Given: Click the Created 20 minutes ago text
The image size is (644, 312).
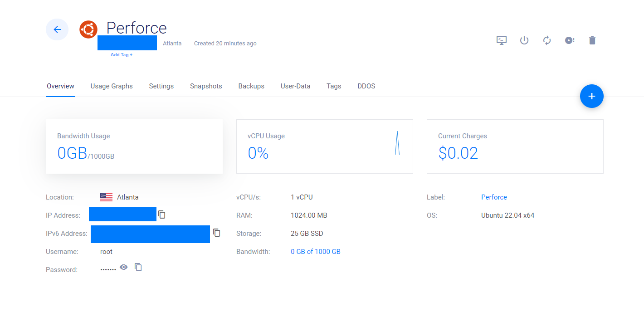Looking at the screenshot, I should point(225,44).
